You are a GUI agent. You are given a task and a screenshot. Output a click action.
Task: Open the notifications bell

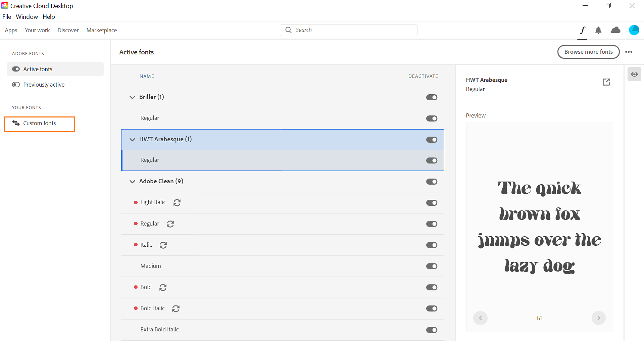[598, 30]
